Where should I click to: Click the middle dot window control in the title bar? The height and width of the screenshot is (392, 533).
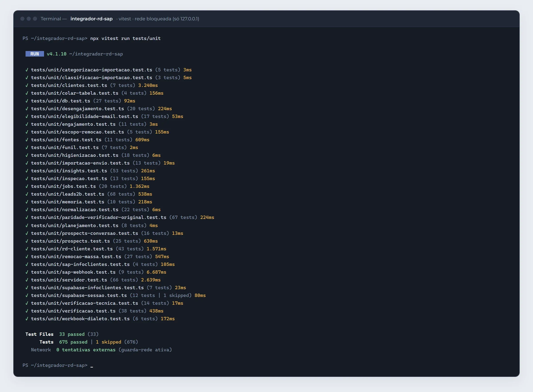click(x=29, y=19)
